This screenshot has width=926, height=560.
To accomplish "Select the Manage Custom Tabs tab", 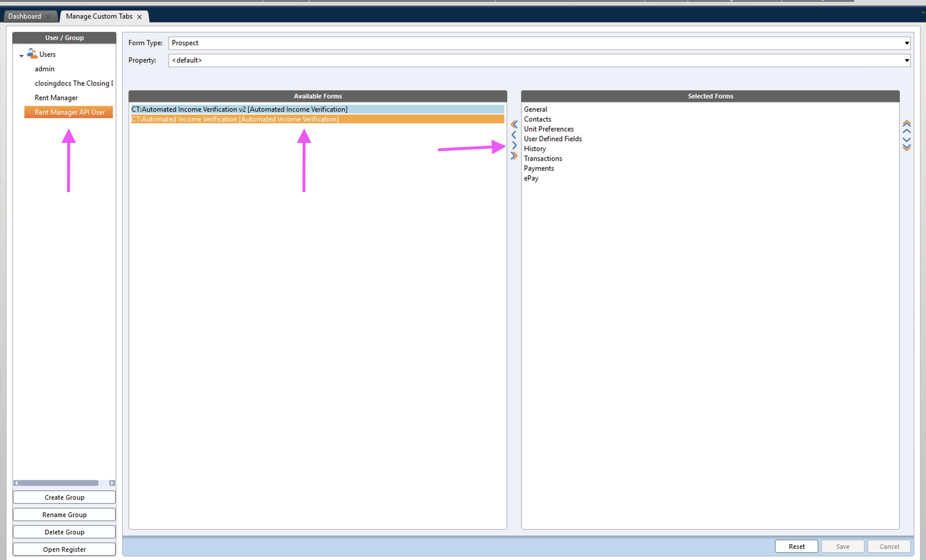I will (x=103, y=16).
